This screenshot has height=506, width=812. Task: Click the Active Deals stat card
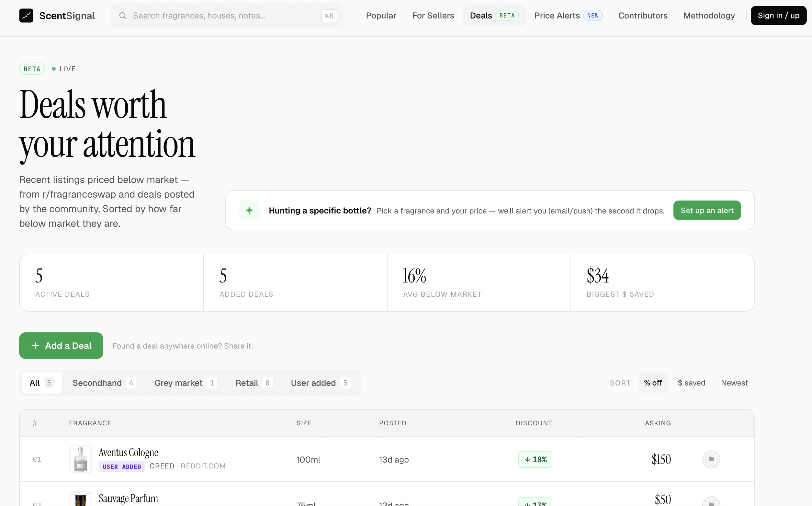(111, 282)
